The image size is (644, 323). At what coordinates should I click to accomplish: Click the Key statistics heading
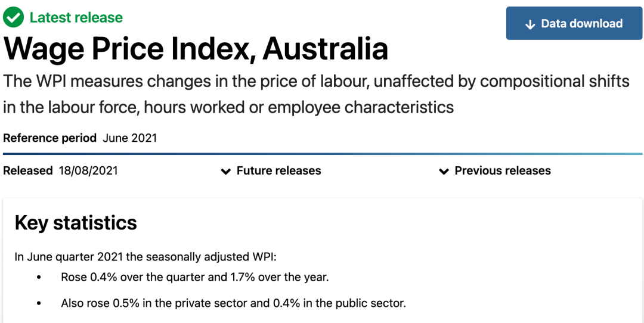(76, 223)
